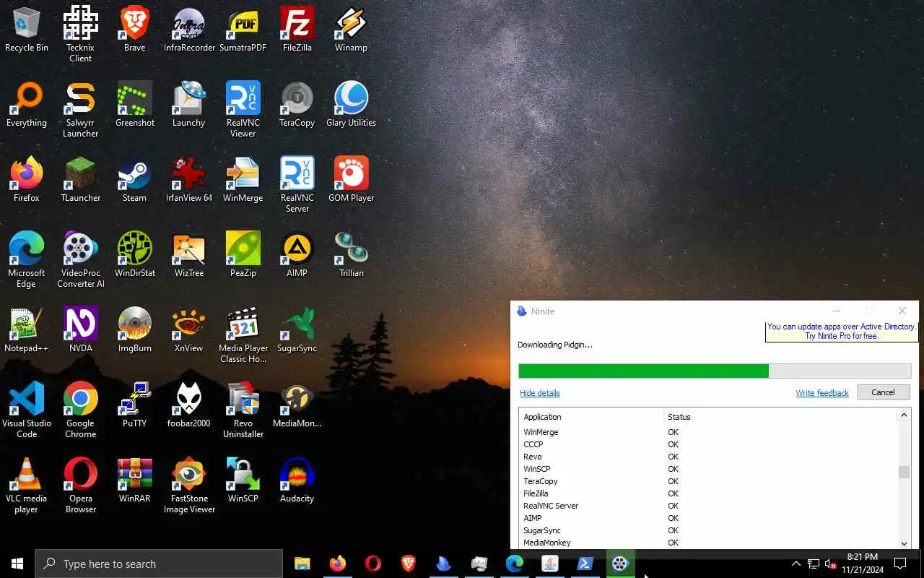Select the WinRAR desktop shortcut
This screenshot has width=924, height=578.
pos(134,480)
